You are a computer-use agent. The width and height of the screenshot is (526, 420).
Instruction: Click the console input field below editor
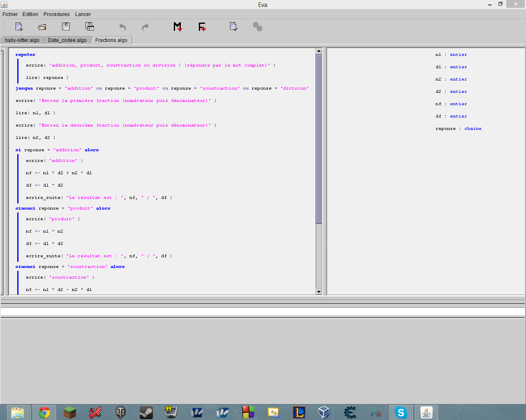[x=263, y=312]
